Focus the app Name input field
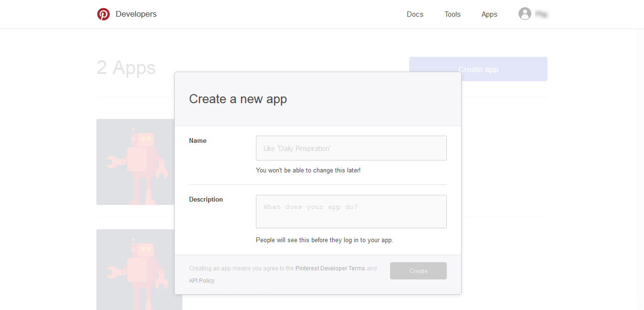Image resolution: width=644 pixels, height=310 pixels. click(351, 148)
